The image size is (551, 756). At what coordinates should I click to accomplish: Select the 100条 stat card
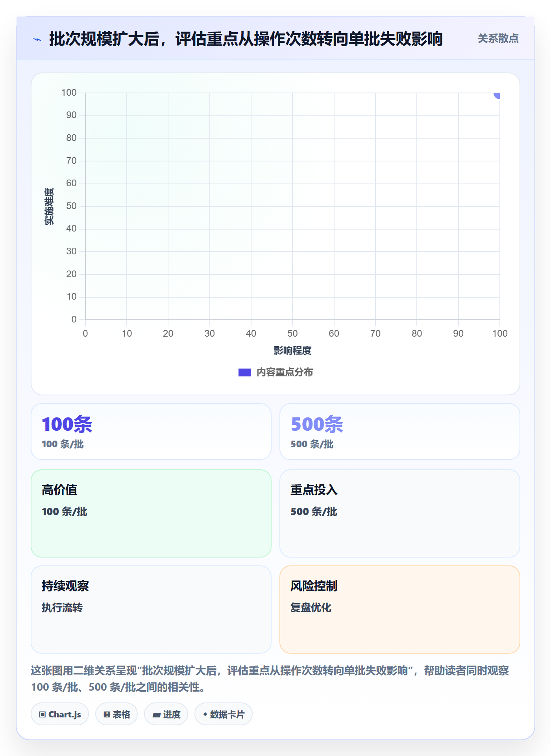click(151, 432)
